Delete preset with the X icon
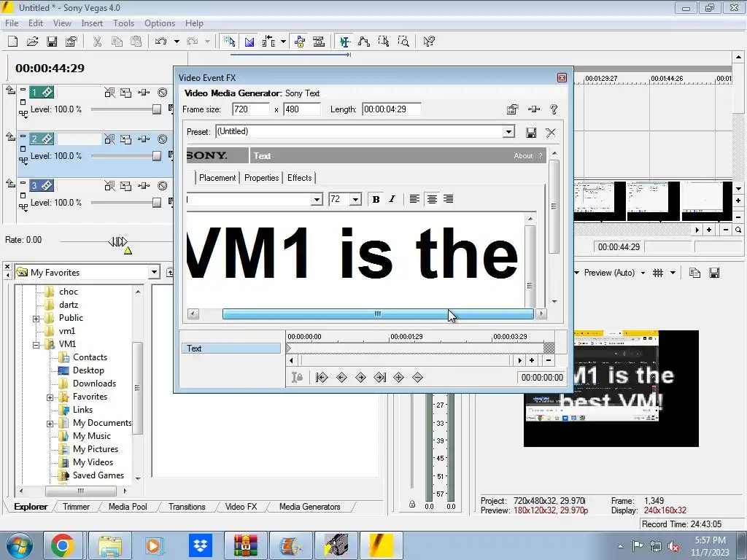This screenshot has width=747, height=560. click(551, 133)
